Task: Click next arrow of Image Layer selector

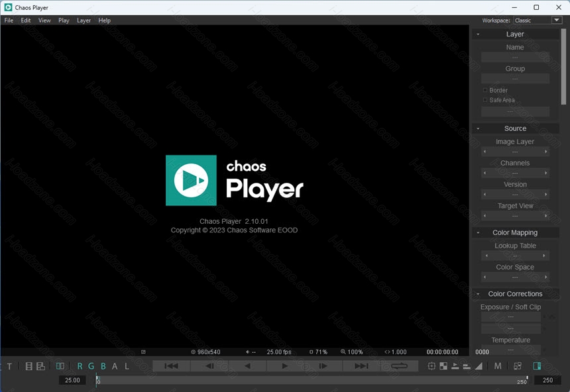Action: (545, 152)
